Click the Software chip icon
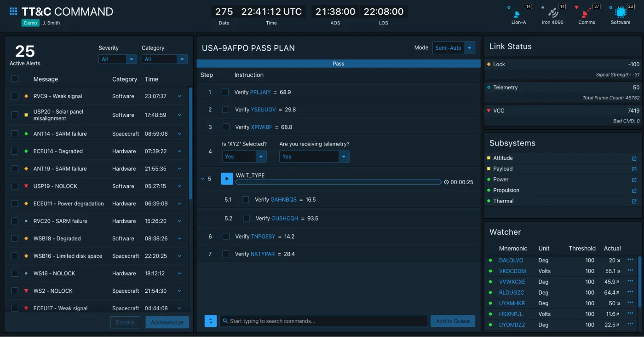Image resolution: width=644 pixels, height=337 pixels. 620,12
